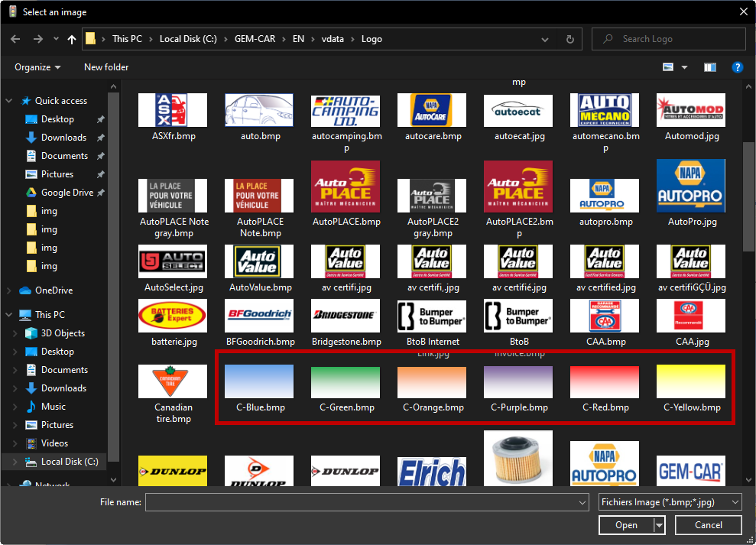Select the GEM-CAR logo thumbnail

pyautogui.click(x=691, y=471)
